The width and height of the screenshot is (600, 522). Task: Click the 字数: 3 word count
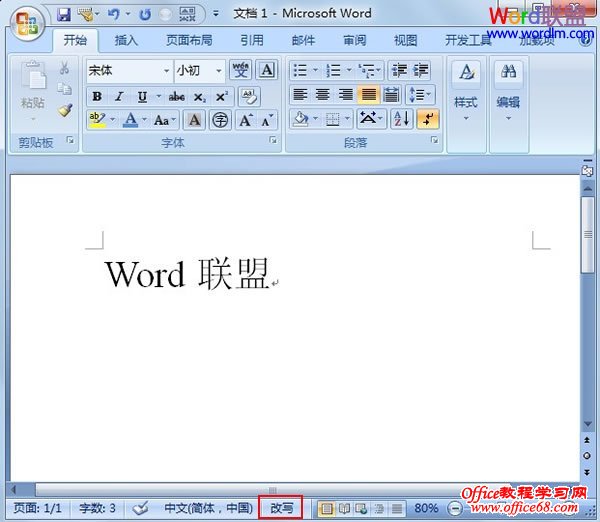98,508
